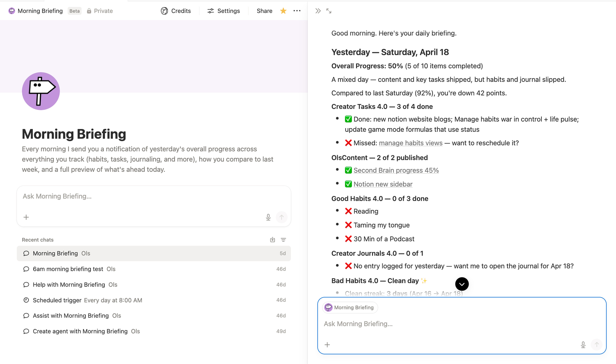
Task: Click the Credits icon in header
Action: click(x=164, y=11)
